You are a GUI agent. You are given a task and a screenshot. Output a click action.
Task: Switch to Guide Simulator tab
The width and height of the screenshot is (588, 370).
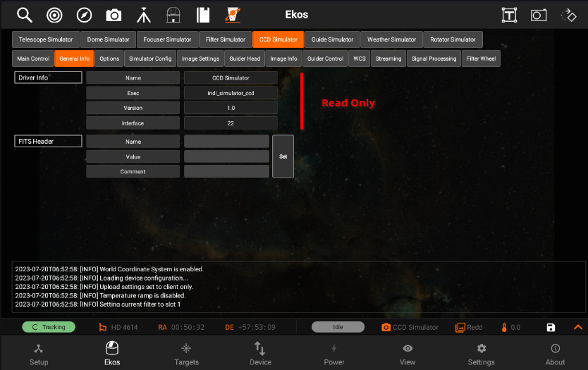tap(332, 39)
